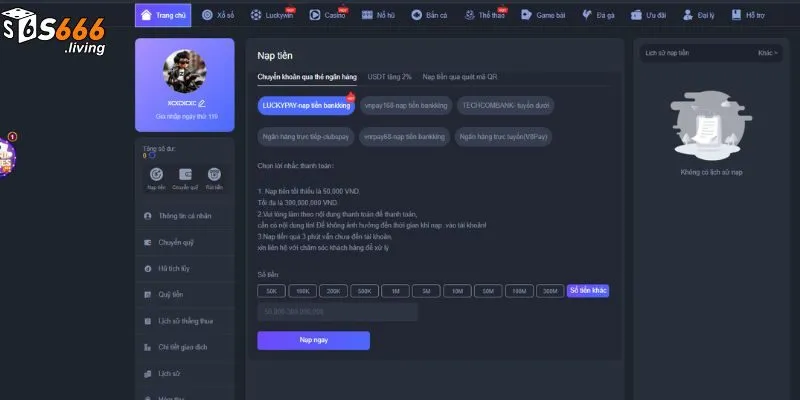The width and height of the screenshot is (800, 400).
Task: Refresh the balance using the Tổng số dư icon
Action: [x=152, y=156]
